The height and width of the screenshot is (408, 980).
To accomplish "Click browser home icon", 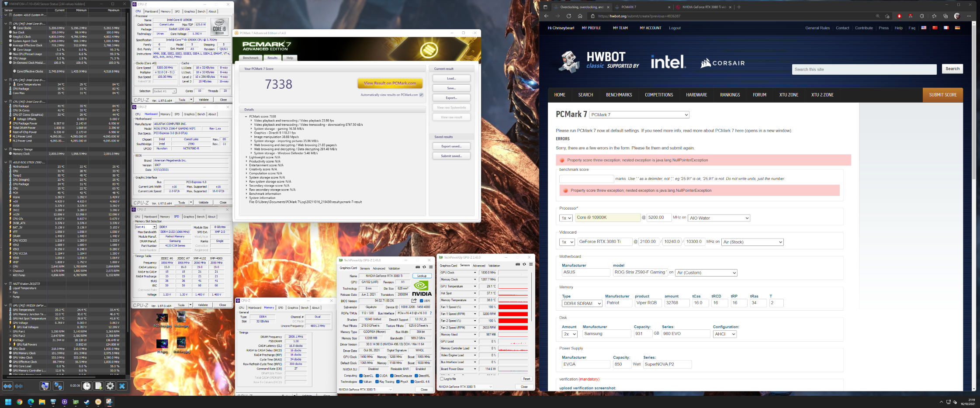I will (x=580, y=16).
